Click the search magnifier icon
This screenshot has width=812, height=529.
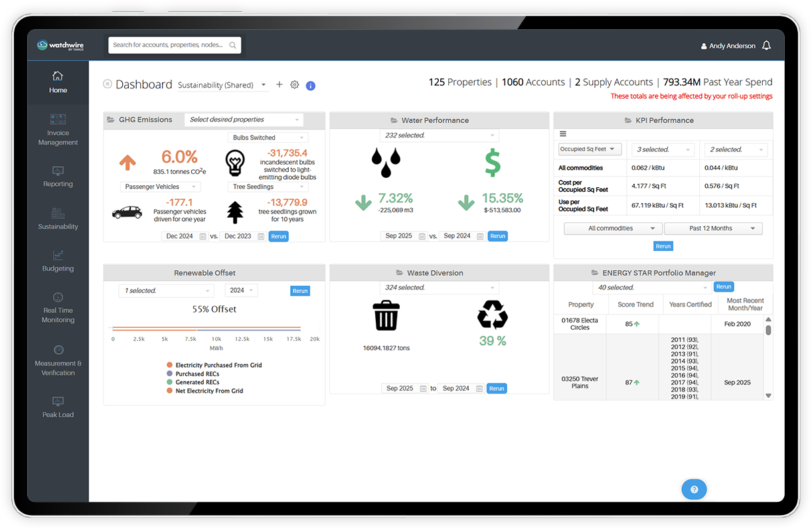232,46
